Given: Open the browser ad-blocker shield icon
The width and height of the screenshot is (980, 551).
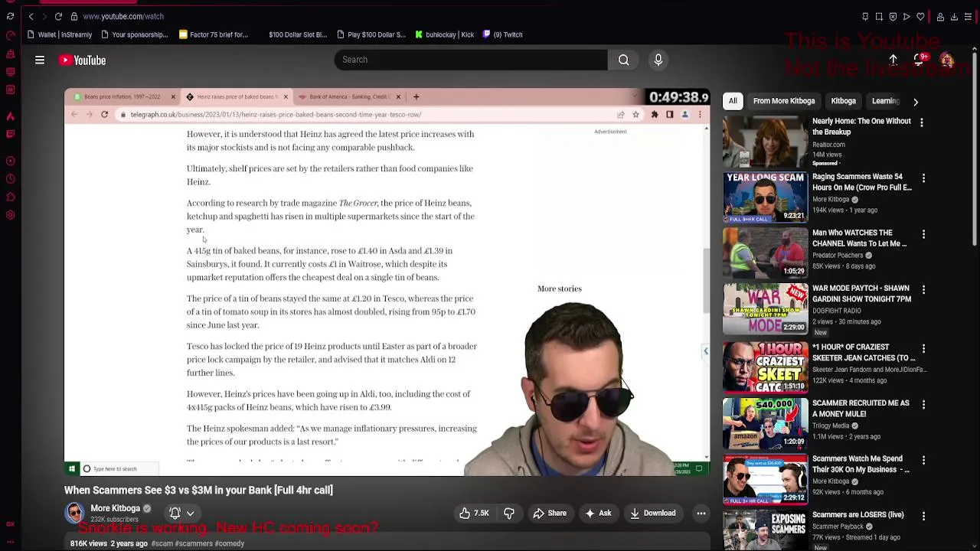Looking at the screenshot, I should coord(893,16).
